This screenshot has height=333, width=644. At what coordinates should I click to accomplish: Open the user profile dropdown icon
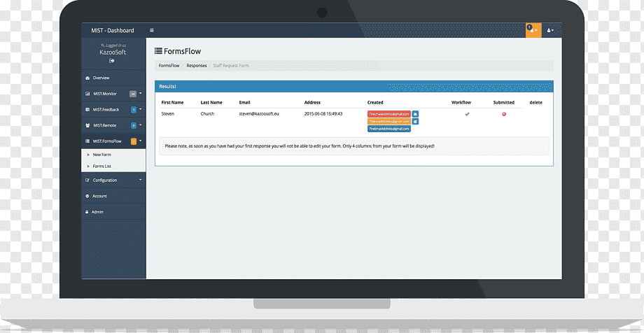coord(550,30)
